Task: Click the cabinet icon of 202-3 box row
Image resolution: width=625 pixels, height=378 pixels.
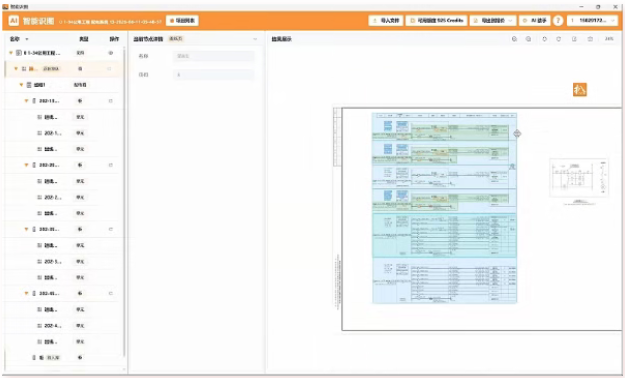Action: click(x=34, y=229)
